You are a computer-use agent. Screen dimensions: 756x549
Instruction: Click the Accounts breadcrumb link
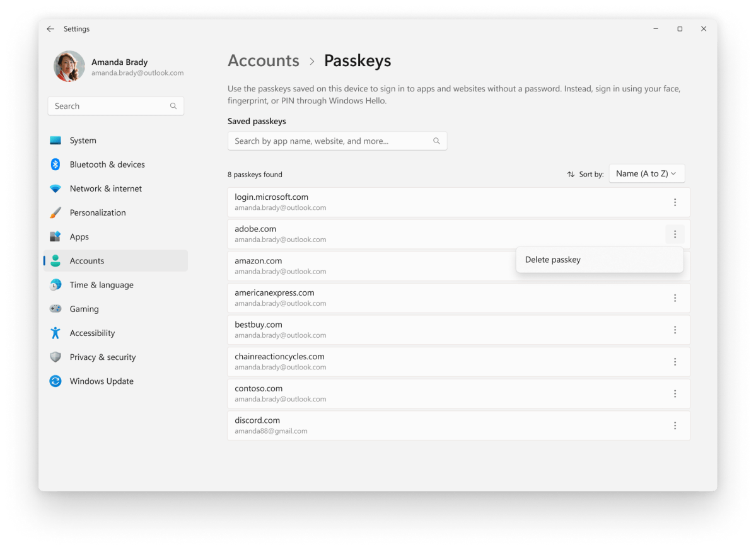pyautogui.click(x=264, y=61)
